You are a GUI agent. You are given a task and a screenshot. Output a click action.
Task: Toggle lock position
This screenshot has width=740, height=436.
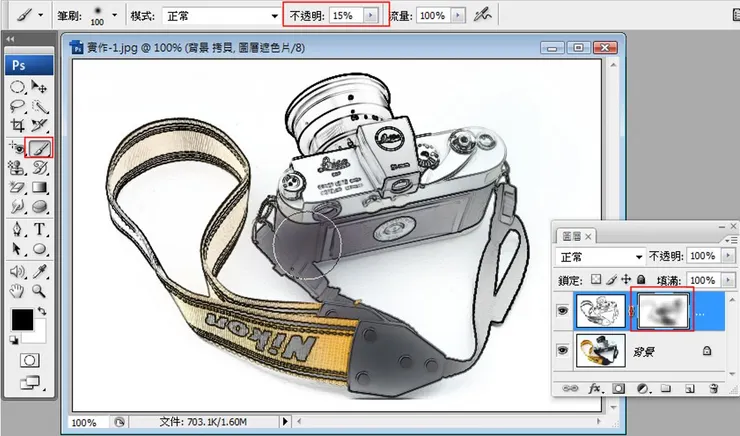coord(626,279)
